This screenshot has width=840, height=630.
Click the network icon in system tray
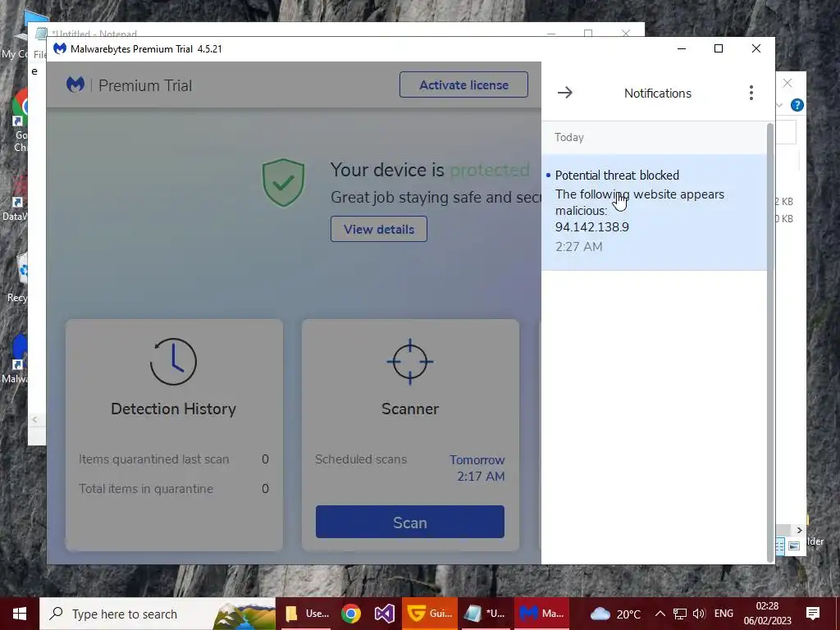pyautogui.click(x=680, y=614)
